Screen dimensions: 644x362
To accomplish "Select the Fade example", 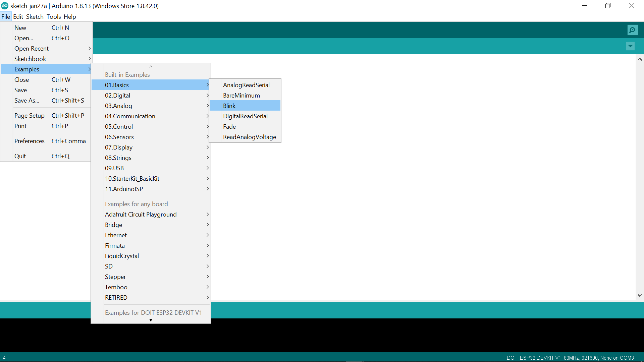I will [229, 126].
